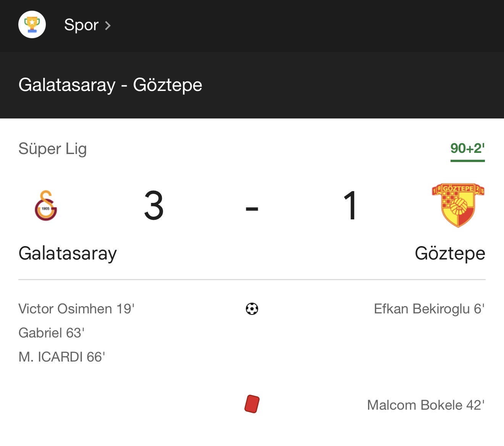This screenshot has height=446, width=504.
Task: Select the Victor Osimhen 19' goal entry
Action: (x=76, y=309)
